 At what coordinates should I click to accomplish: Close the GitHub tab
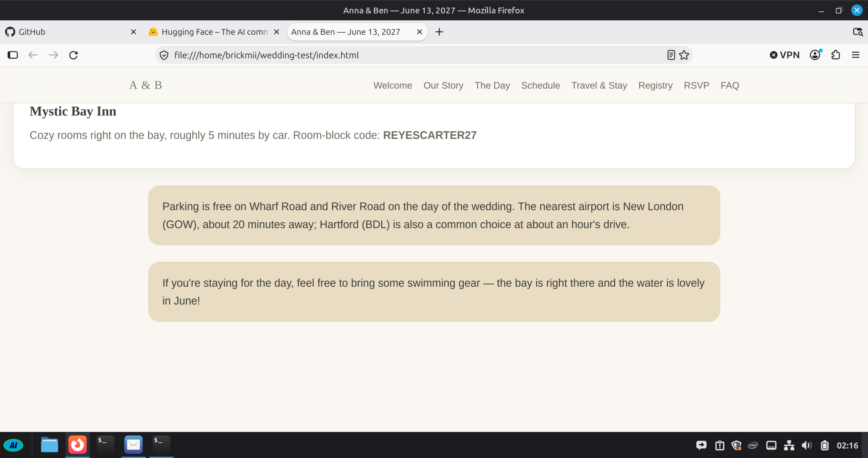pyautogui.click(x=133, y=32)
